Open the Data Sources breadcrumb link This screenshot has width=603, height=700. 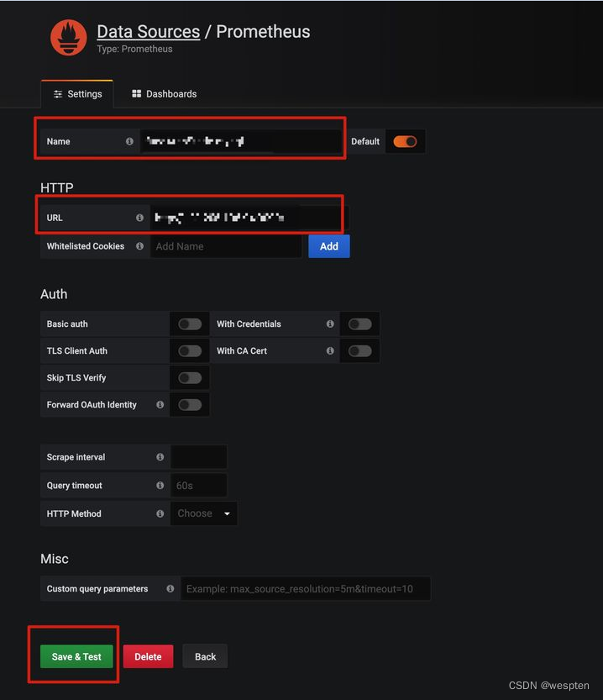[148, 32]
